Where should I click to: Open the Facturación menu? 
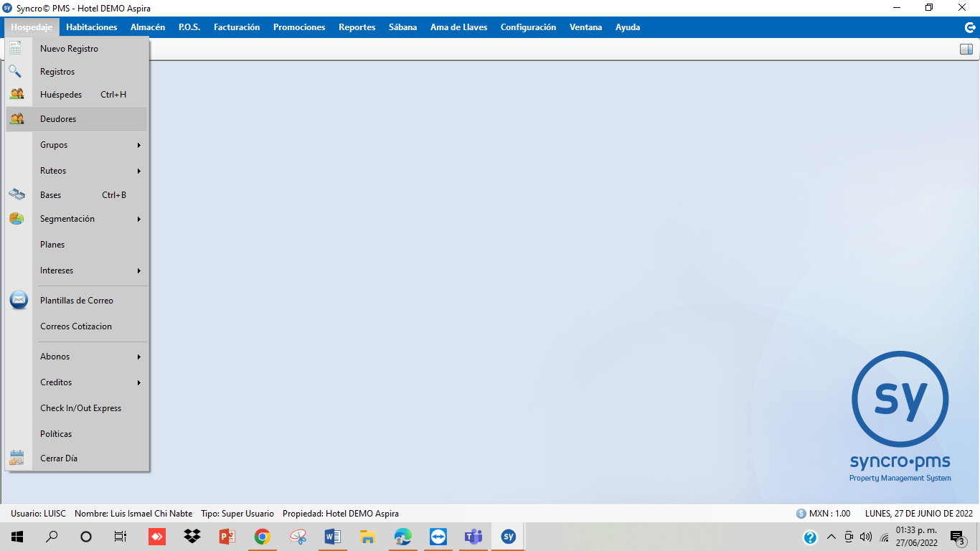[x=237, y=27]
